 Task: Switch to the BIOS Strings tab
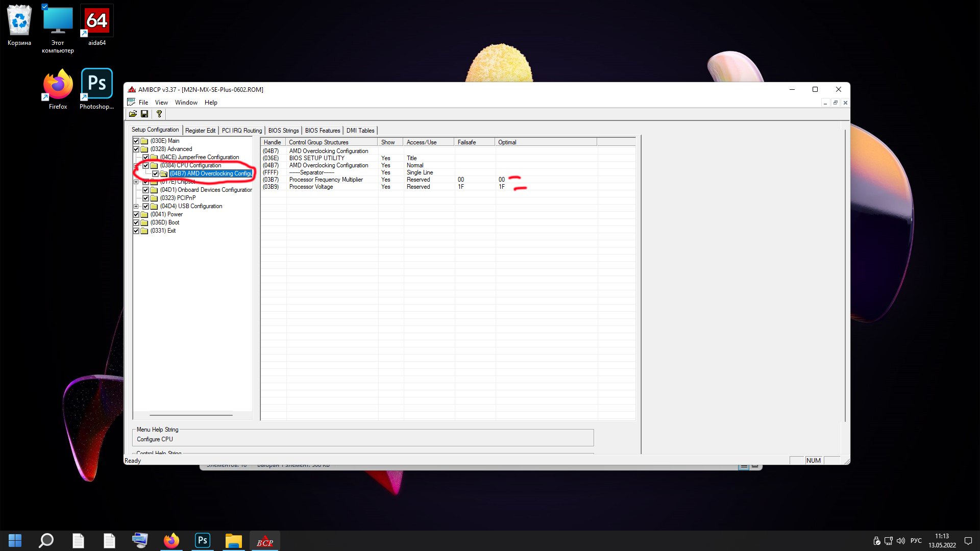point(283,131)
